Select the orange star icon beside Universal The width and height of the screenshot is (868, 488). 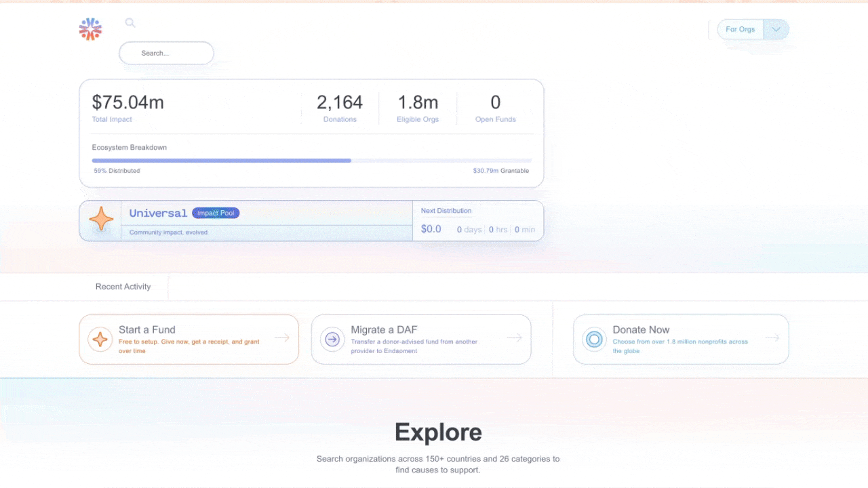pos(100,219)
